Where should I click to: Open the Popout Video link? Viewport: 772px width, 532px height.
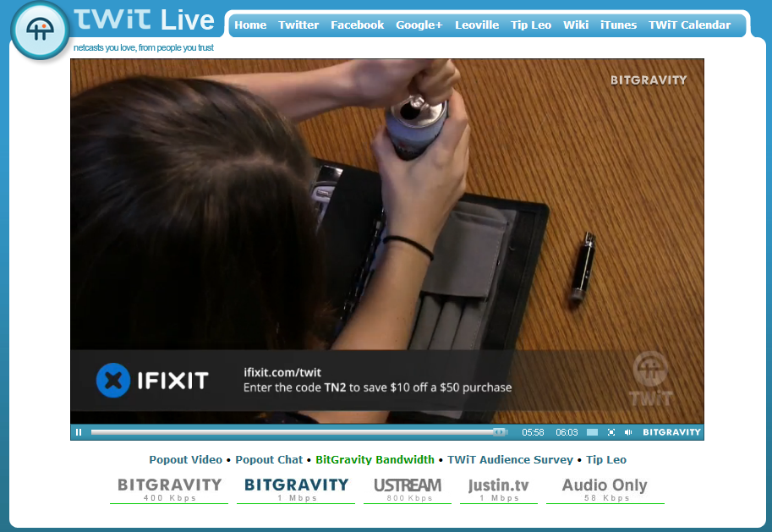point(185,460)
